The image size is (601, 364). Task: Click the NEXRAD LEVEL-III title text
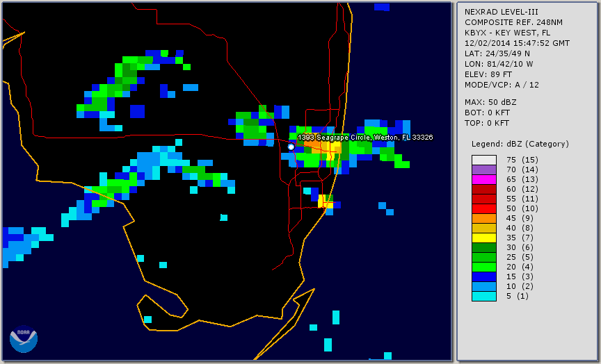click(x=502, y=13)
